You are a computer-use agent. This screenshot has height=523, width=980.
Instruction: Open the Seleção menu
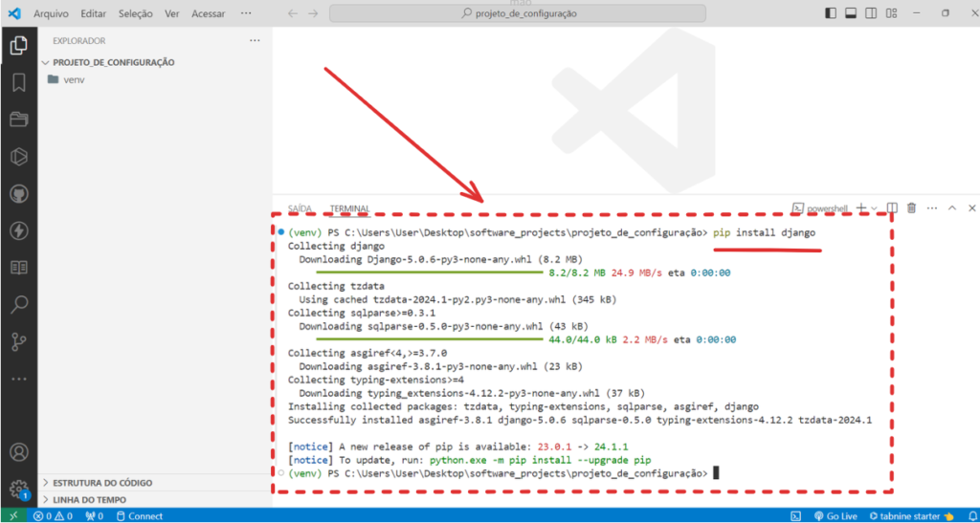tap(136, 13)
